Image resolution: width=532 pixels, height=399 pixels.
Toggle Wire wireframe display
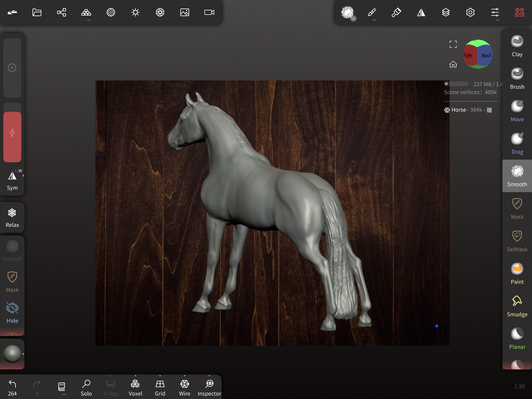point(184,388)
